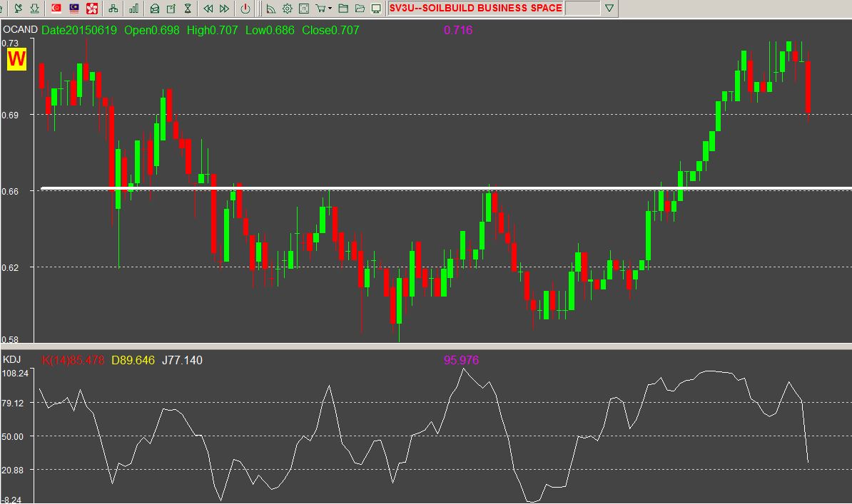Go to next with fast-forward arrows
The image size is (852, 504).
[x=224, y=8]
